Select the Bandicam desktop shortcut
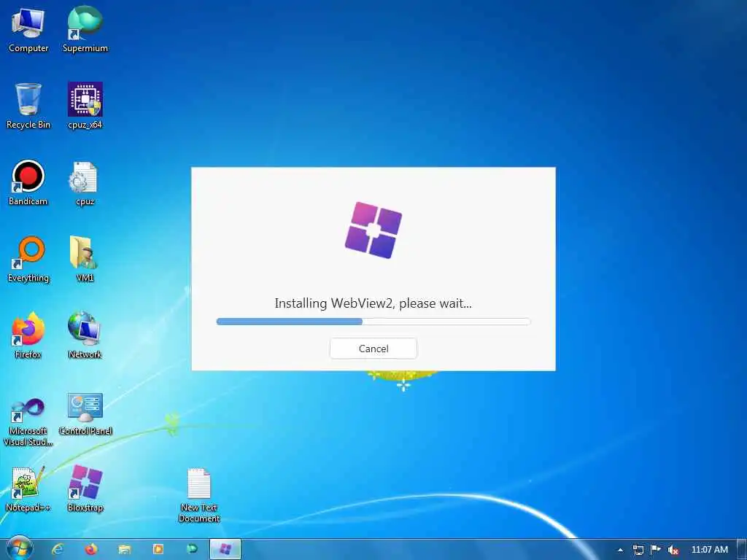Screen dimensions: 747x560 tap(28, 182)
